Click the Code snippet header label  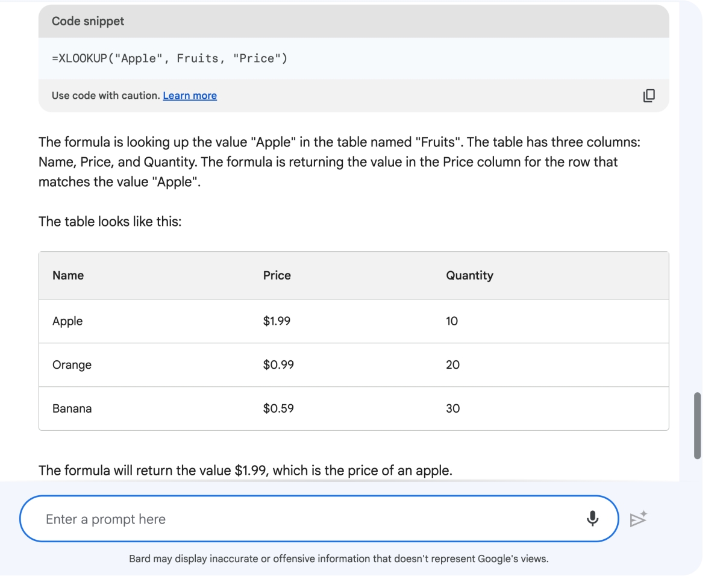(88, 21)
